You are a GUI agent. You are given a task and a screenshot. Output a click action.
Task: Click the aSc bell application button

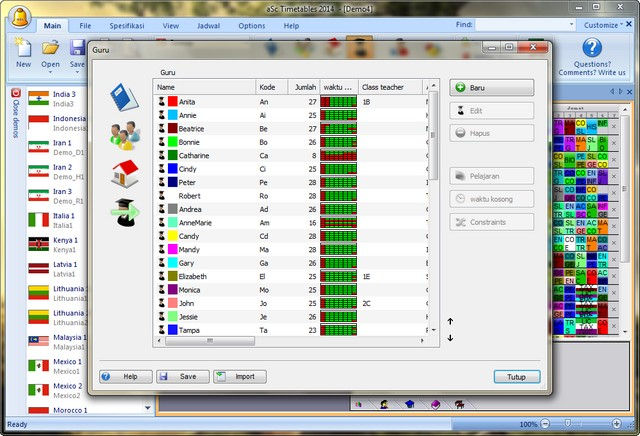(x=20, y=17)
